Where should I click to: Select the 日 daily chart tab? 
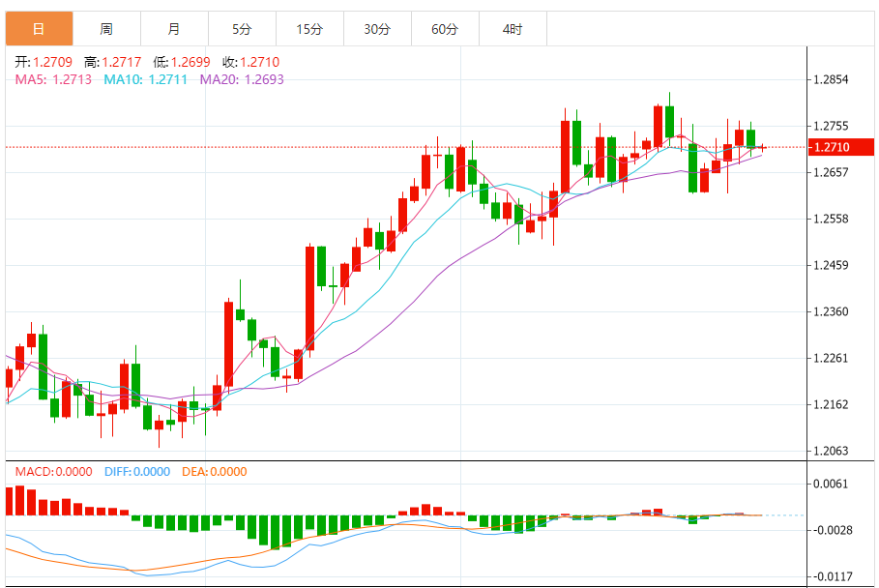click(x=39, y=29)
